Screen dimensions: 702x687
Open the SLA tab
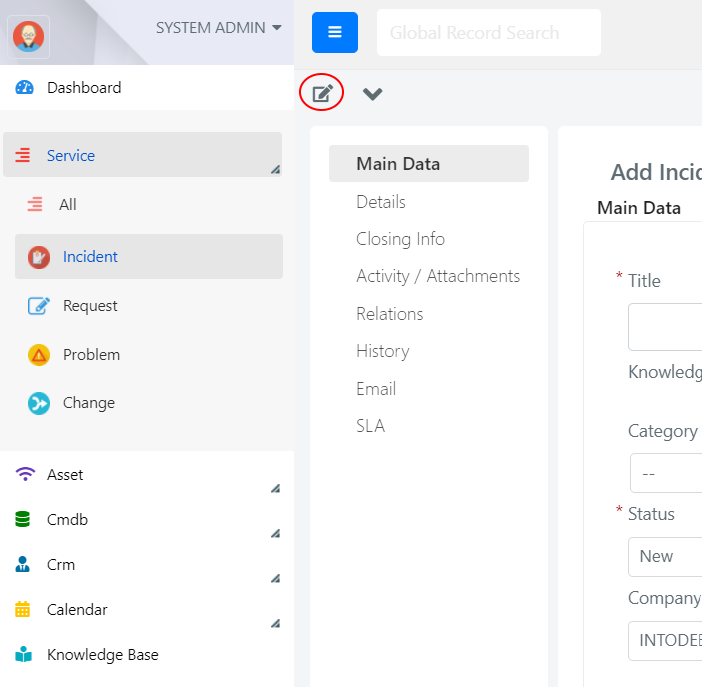(x=370, y=426)
